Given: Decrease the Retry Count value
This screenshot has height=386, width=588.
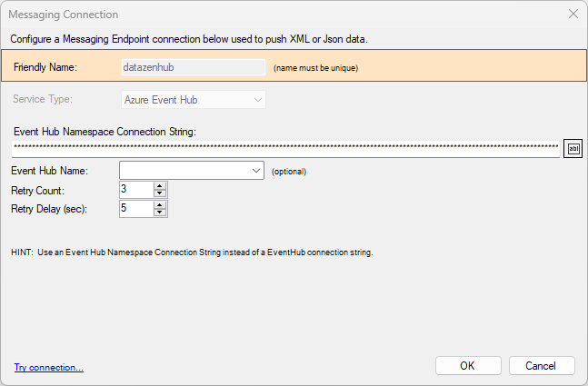Looking at the screenshot, I should [x=160, y=193].
